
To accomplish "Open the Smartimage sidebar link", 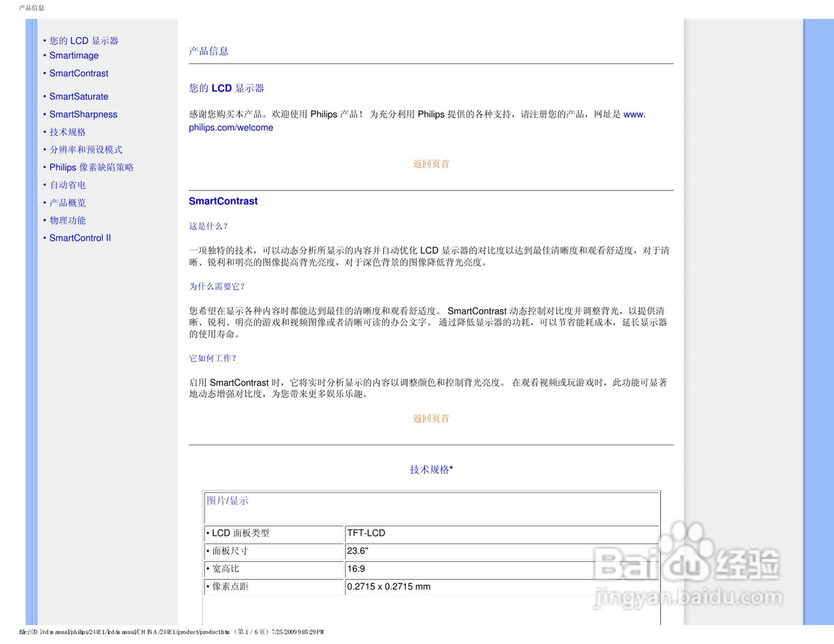I will [74, 55].
